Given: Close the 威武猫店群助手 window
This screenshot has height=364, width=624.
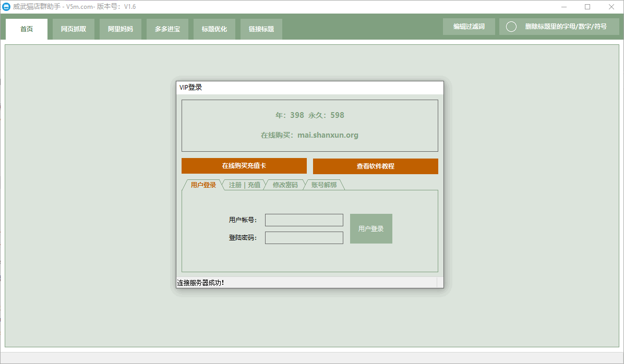Looking at the screenshot, I should (611, 7).
